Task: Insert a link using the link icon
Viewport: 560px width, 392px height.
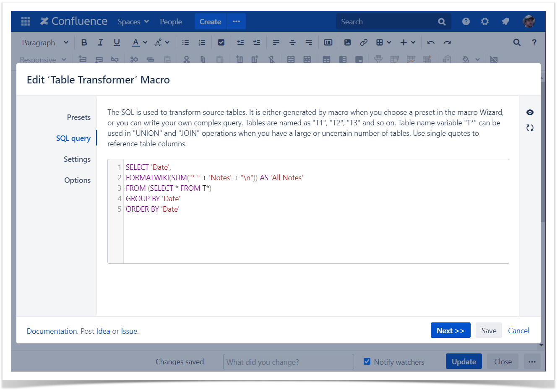Action: 364,42
